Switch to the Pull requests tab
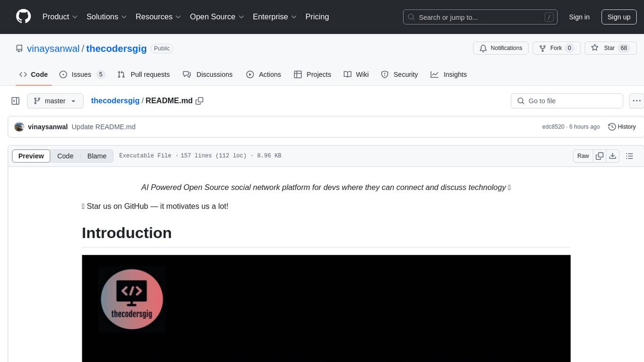The width and height of the screenshot is (644, 362). (x=143, y=74)
